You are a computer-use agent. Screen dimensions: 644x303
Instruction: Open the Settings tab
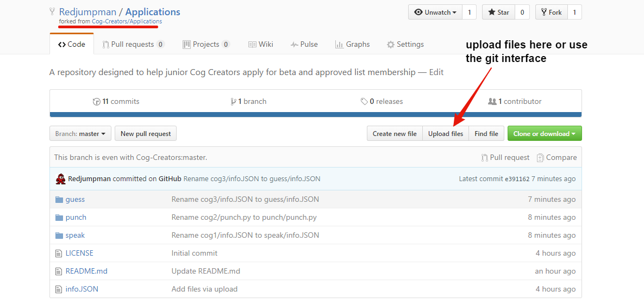click(x=405, y=45)
